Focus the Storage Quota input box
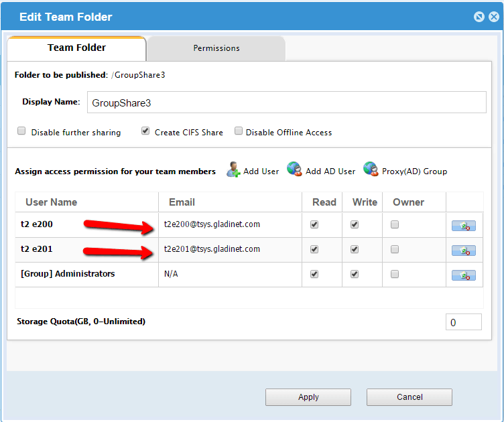 coord(463,322)
